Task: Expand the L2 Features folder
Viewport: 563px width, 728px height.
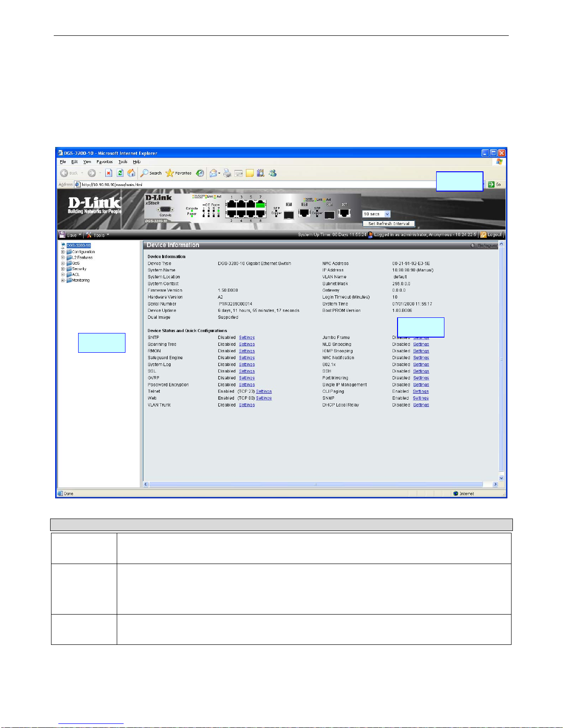Action: pyautogui.click(x=63, y=257)
